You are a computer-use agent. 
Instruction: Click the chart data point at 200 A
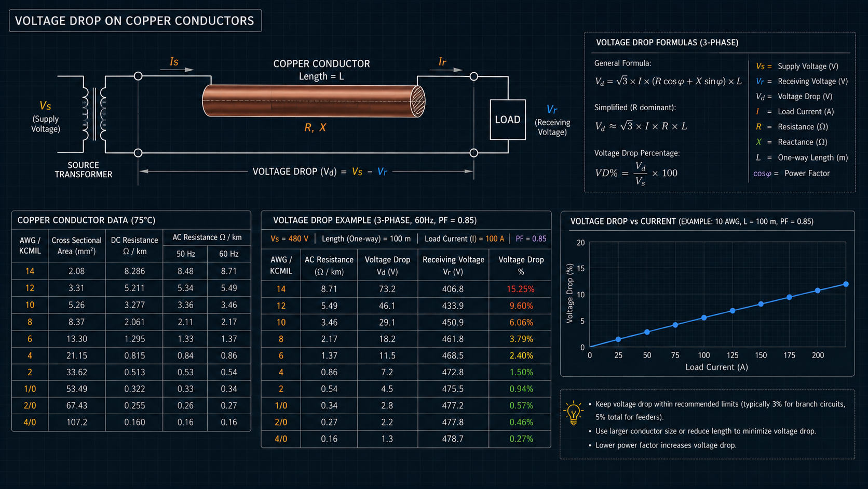[818, 290]
